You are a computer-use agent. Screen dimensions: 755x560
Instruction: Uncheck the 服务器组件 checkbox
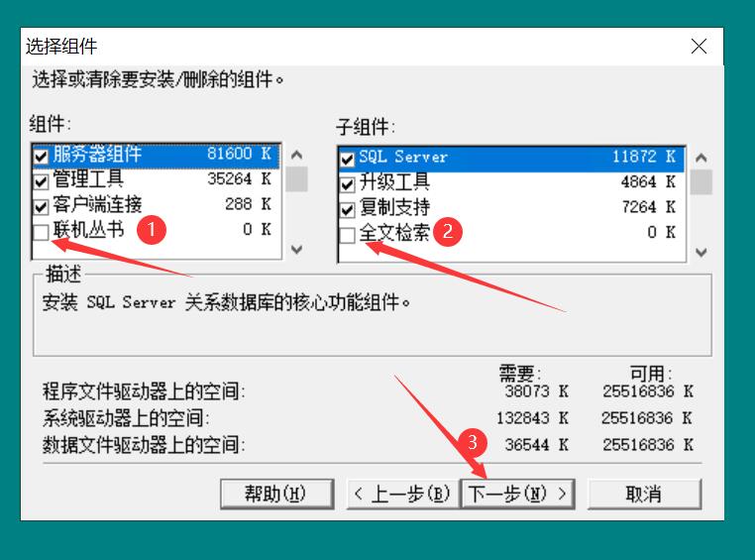(41, 156)
